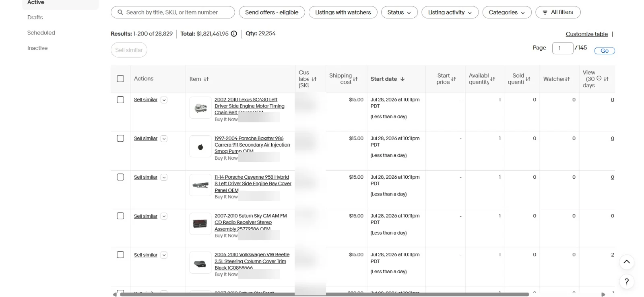Click the Lexus SC430 listing thumbnail
644x297 pixels.
[x=200, y=108]
